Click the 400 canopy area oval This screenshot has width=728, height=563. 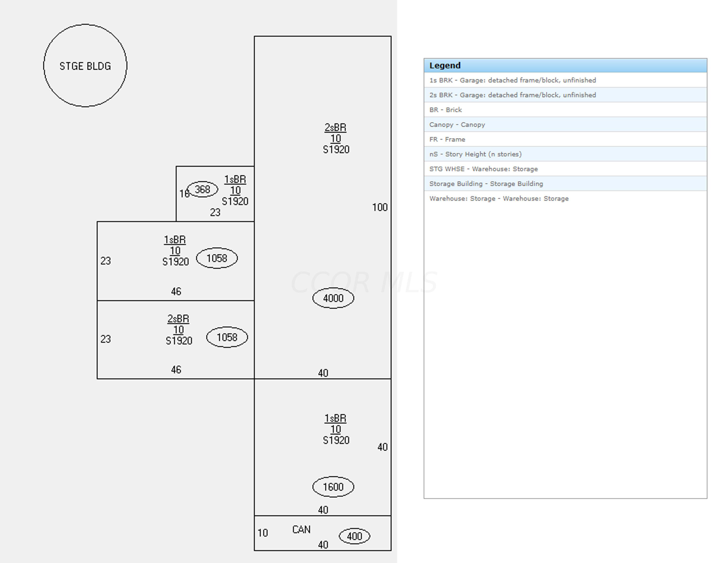[x=354, y=536]
